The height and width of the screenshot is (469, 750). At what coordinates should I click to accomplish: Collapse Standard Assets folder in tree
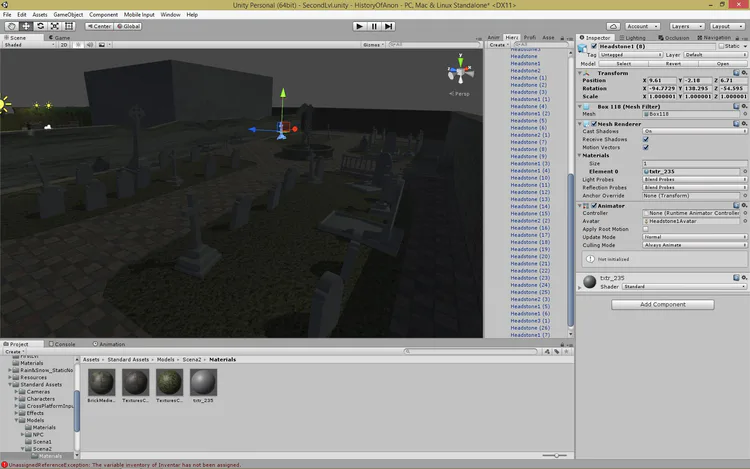tap(10, 384)
